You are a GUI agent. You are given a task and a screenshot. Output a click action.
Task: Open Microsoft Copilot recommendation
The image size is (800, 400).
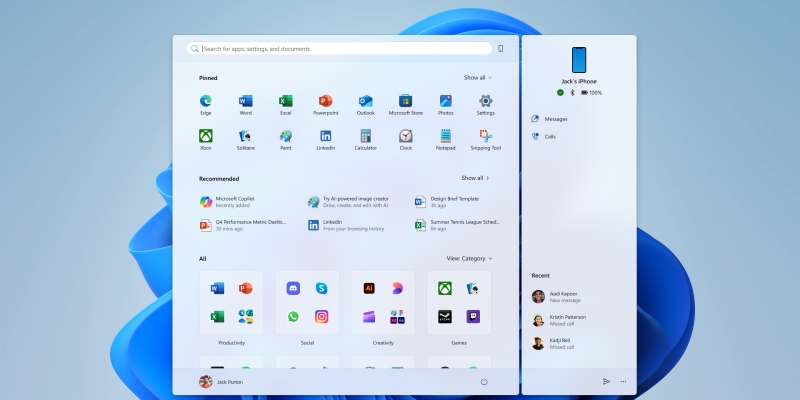[x=228, y=202]
